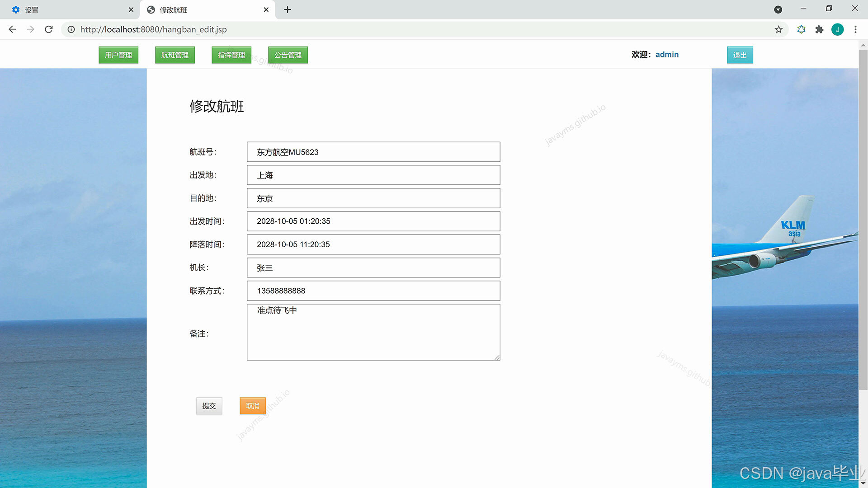This screenshot has height=488, width=868.
Task: Click the 联系方式 field with 13588888888
Action: click(373, 291)
